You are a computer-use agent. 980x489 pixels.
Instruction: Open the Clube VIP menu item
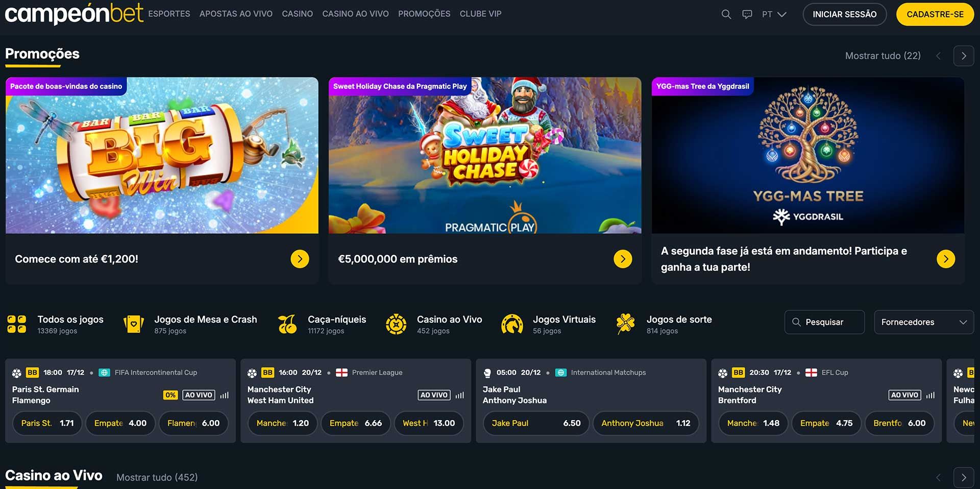tap(480, 14)
